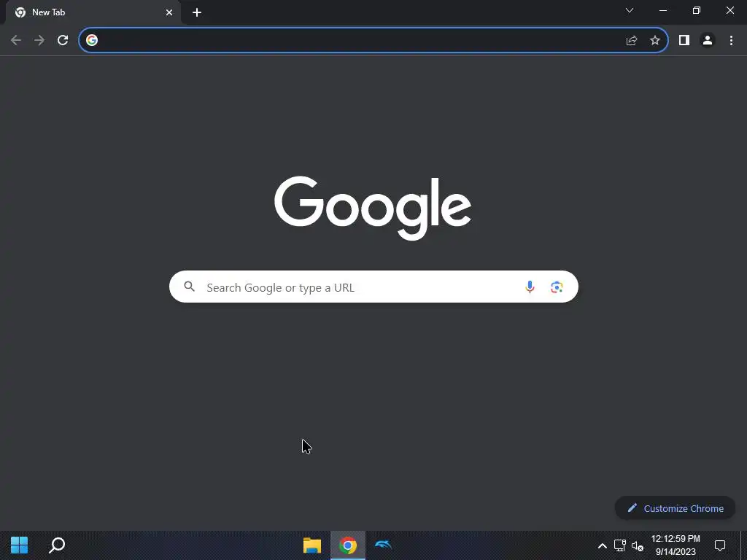The image size is (747, 560).
Task: Open the Chrome profile menu
Action: pos(708,41)
